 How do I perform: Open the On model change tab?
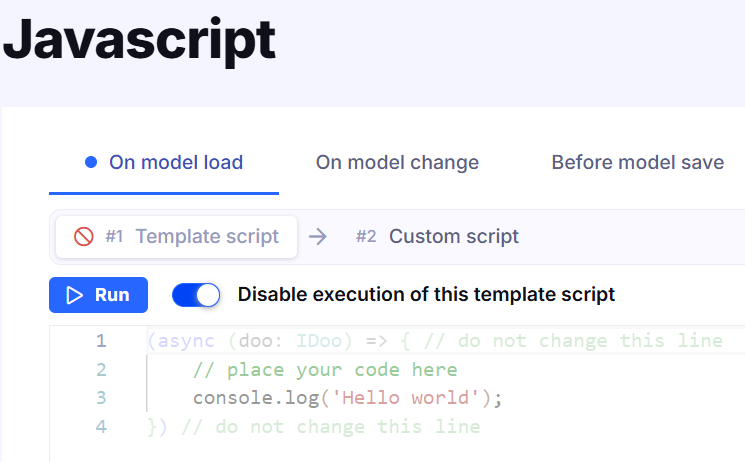[x=397, y=163]
